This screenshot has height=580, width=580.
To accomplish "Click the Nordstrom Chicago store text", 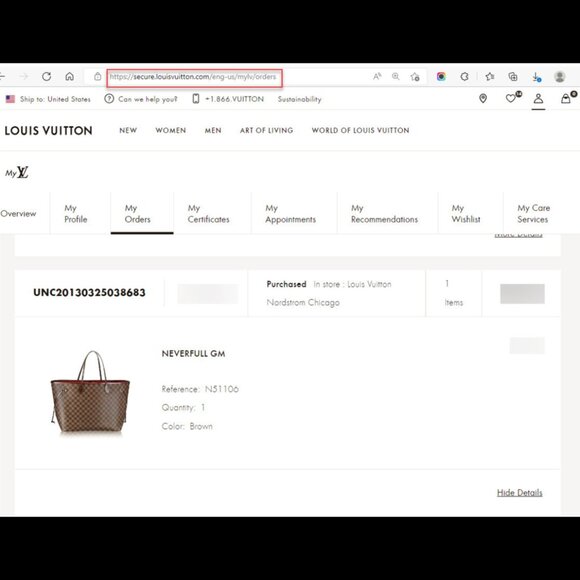I will point(303,303).
